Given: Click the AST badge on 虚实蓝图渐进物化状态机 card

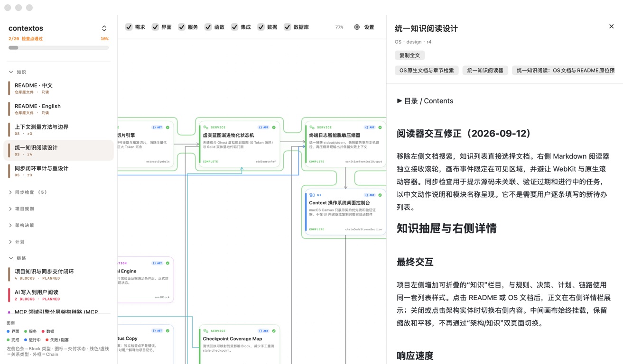Looking at the screenshot, I should (x=264, y=127).
